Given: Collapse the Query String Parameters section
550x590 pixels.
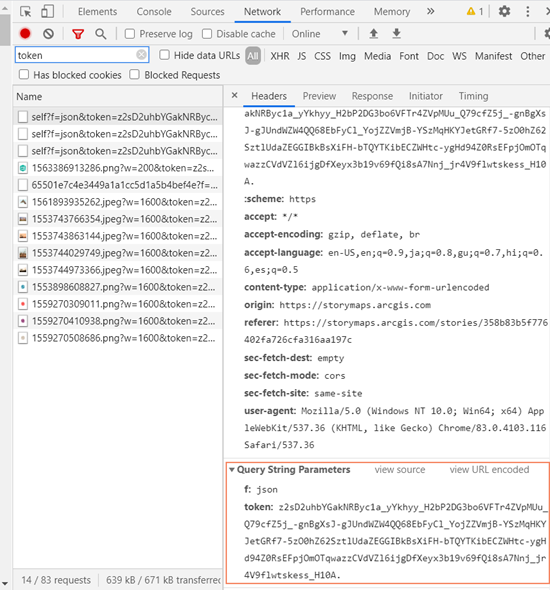Looking at the screenshot, I should [x=232, y=470].
